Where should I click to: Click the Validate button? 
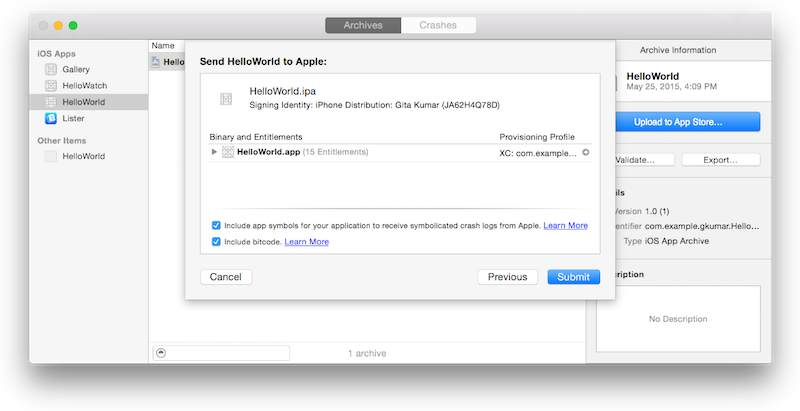(644, 160)
